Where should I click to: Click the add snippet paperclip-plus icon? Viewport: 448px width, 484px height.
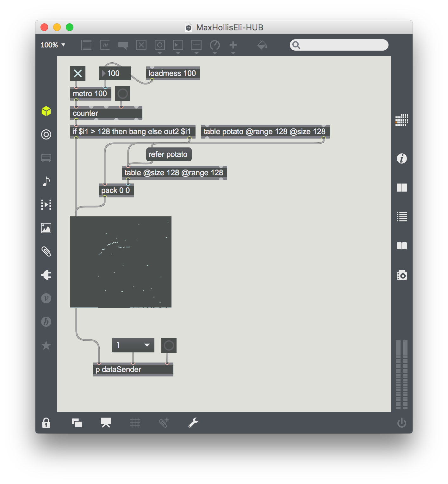click(x=164, y=423)
